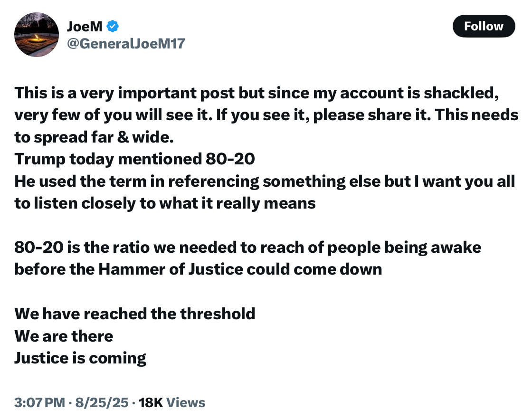The width and height of the screenshot is (532, 420).
Task: Click the line starting "He used the term"
Action: (265, 181)
